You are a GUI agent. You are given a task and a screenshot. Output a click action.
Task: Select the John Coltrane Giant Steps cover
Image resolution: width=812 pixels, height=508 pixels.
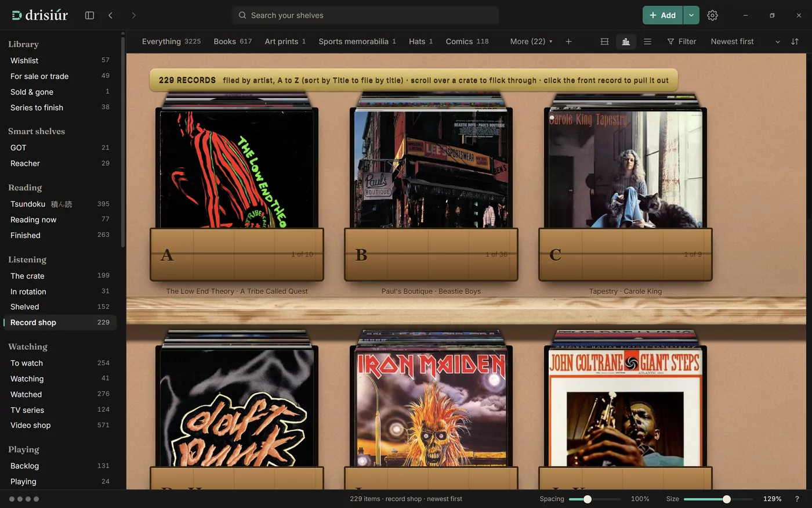pos(625,408)
